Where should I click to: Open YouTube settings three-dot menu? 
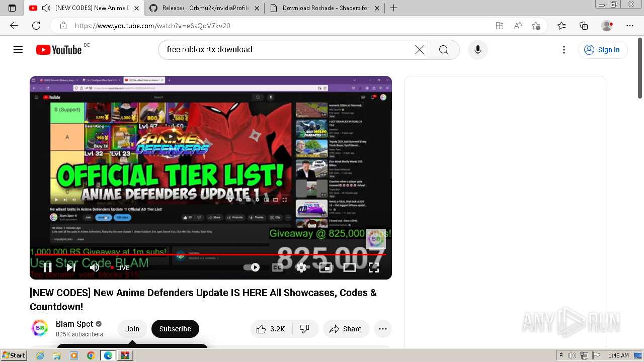tap(564, 49)
